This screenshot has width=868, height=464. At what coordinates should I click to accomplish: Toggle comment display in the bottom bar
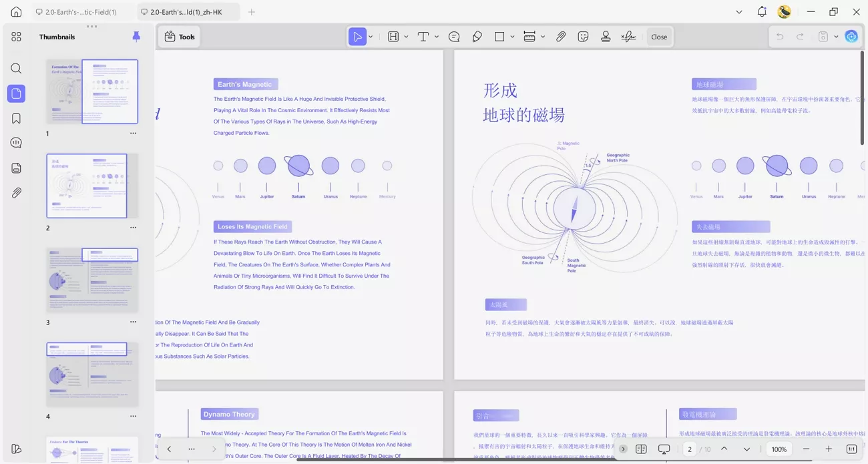pyautogui.click(x=664, y=449)
